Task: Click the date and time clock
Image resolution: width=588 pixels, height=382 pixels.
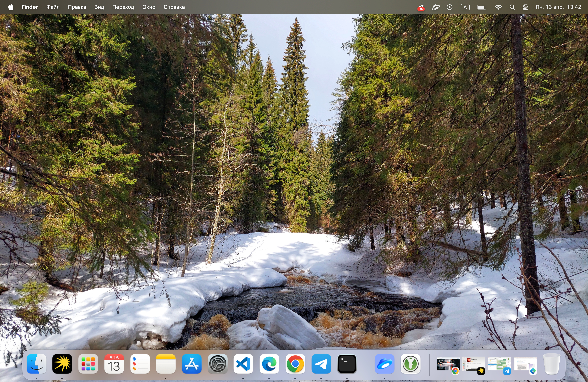Action: (558, 7)
